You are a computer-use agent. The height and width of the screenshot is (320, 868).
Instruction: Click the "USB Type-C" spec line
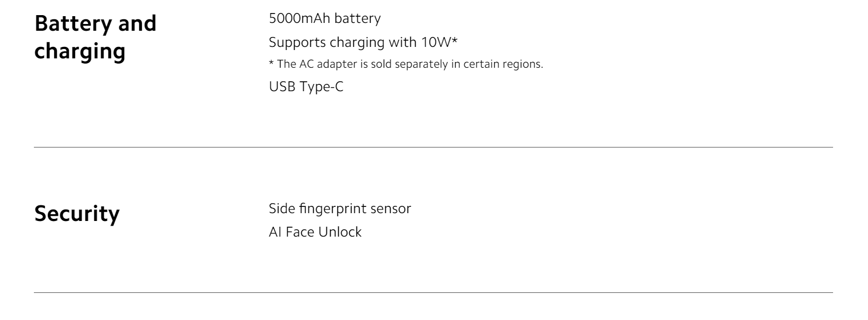pos(306,87)
